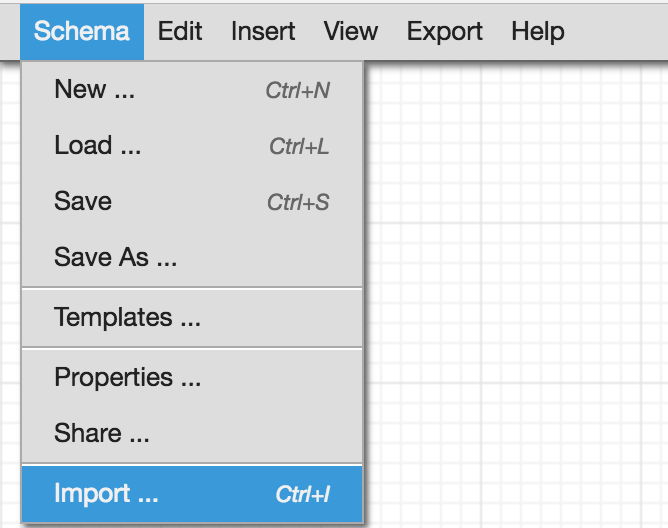Image resolution: width=668 pixels, height=528 pixels.
Task: Choose Save from the Schema menu
Action: point(192,202)
